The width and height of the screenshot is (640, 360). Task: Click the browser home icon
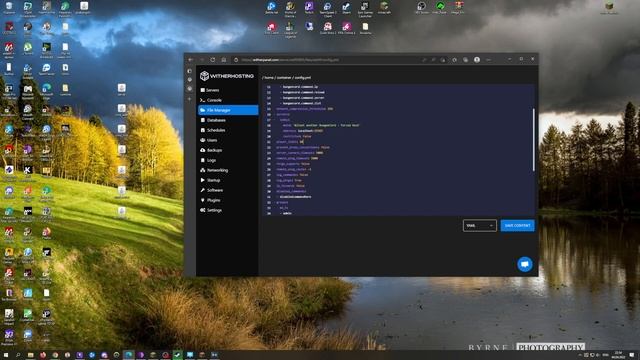[x=224, y=60]
